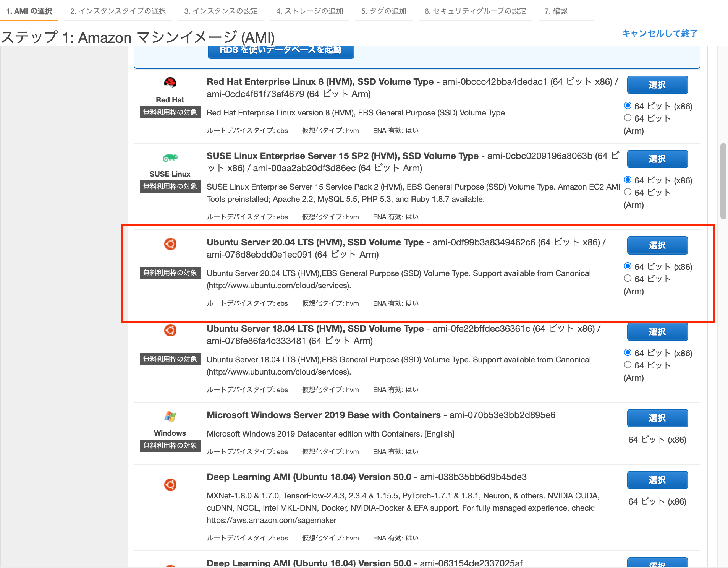
Task: Click the page vertical scrollbar thumb
Action: [723, 181]
